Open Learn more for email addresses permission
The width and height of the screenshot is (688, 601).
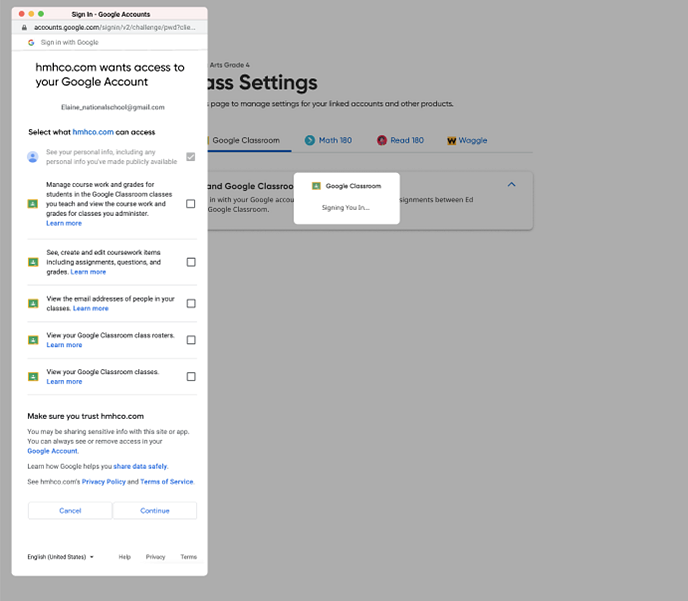coord(90,308)
